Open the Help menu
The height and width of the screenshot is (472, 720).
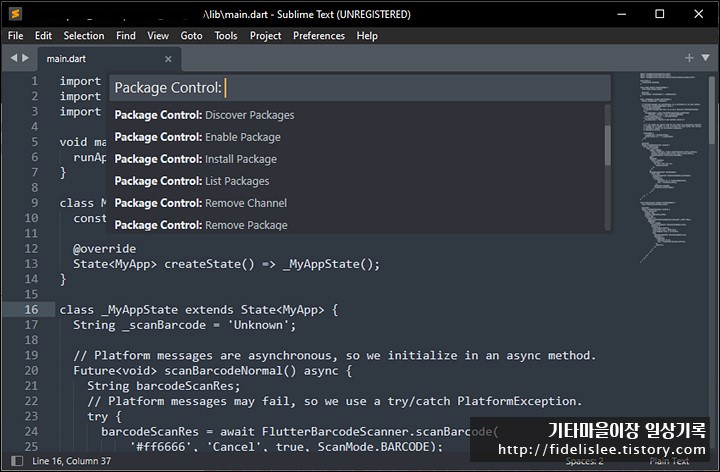coord(367,36)
